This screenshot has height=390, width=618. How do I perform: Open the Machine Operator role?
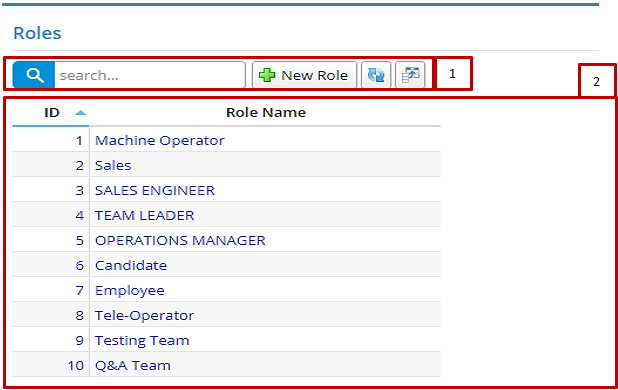[160, 140]
